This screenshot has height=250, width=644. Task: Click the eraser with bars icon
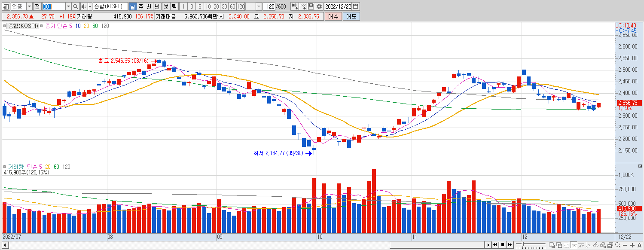tap(603, 245)
